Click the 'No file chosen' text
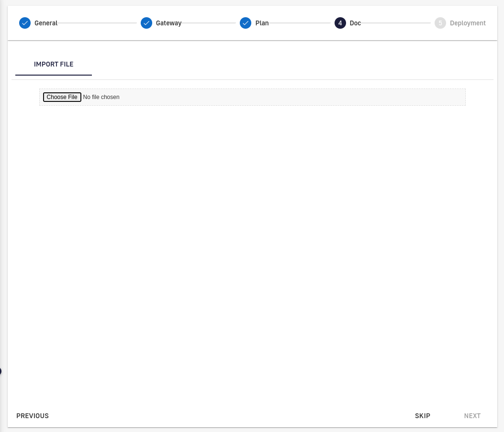Screen dimensions: 504x432 click(101, 97)
